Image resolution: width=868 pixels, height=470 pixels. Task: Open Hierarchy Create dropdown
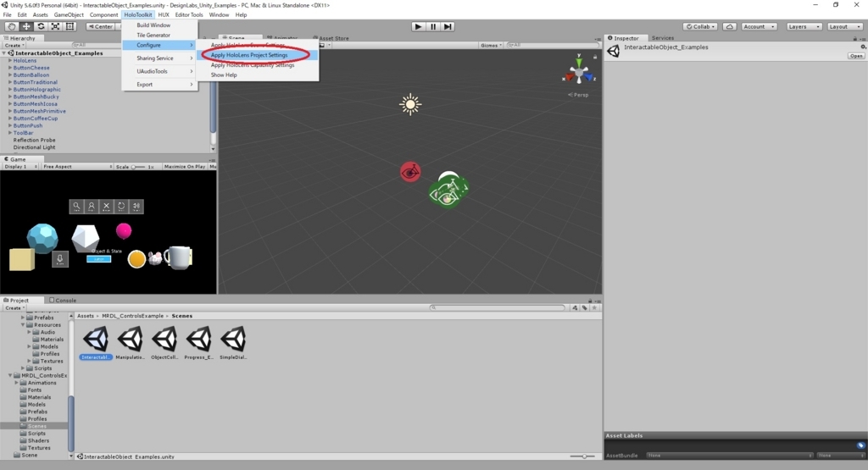click(x=14, y=46)
